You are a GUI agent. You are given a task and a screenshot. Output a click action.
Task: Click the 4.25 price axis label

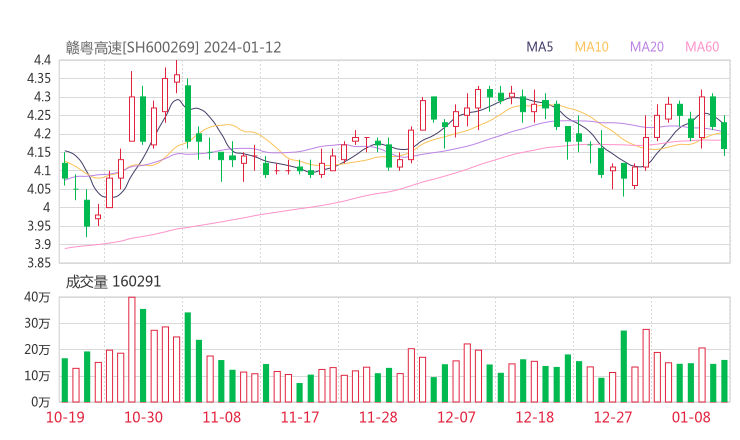(x=39, y=115)
